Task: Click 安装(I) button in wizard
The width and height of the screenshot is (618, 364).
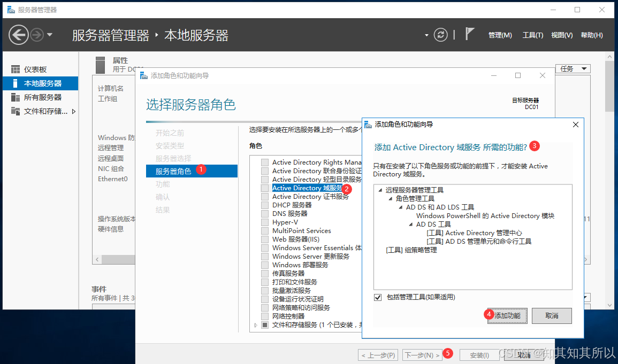Action: (479, 355)
